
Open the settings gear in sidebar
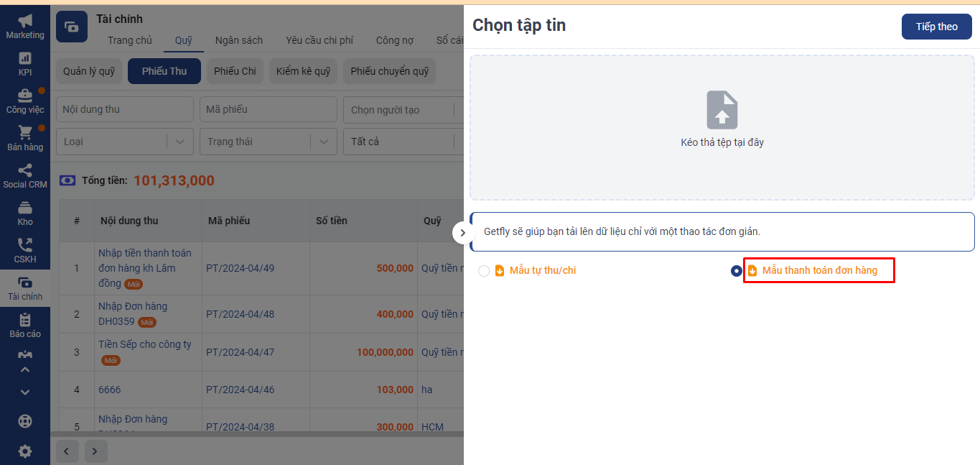25,451
